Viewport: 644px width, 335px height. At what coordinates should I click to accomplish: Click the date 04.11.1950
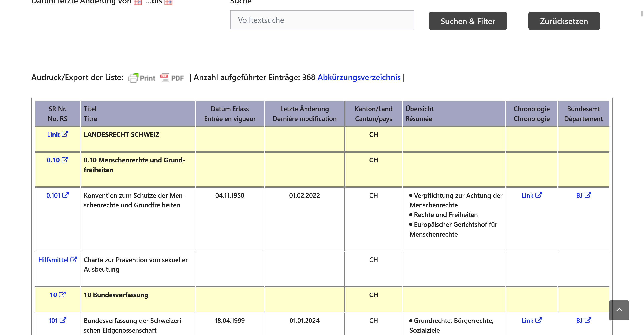pyautogui.click(x=230, y=196)
